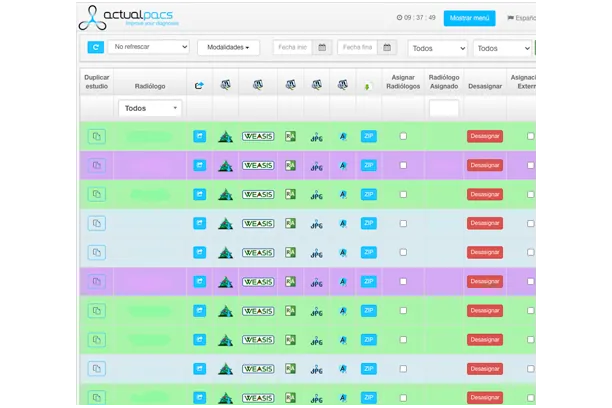Open the triangle viewer icon in the first green row
612x408 pixels.
[x=225, y=137]
